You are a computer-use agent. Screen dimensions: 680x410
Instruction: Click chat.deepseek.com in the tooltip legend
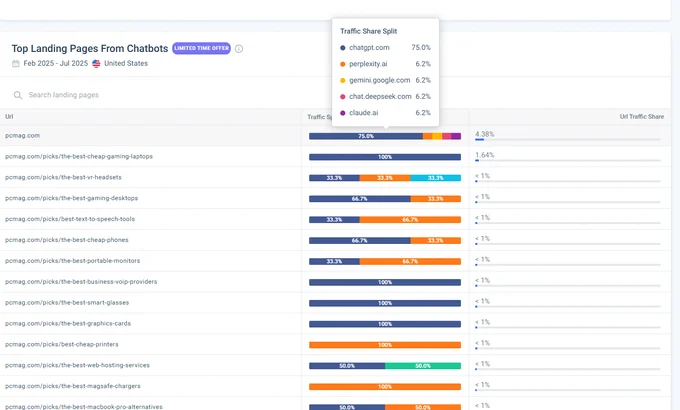[x=380, y=96]
